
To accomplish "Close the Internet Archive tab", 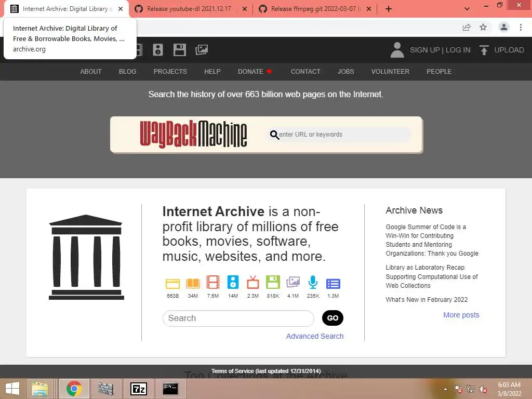I will [x=121, y=9].
